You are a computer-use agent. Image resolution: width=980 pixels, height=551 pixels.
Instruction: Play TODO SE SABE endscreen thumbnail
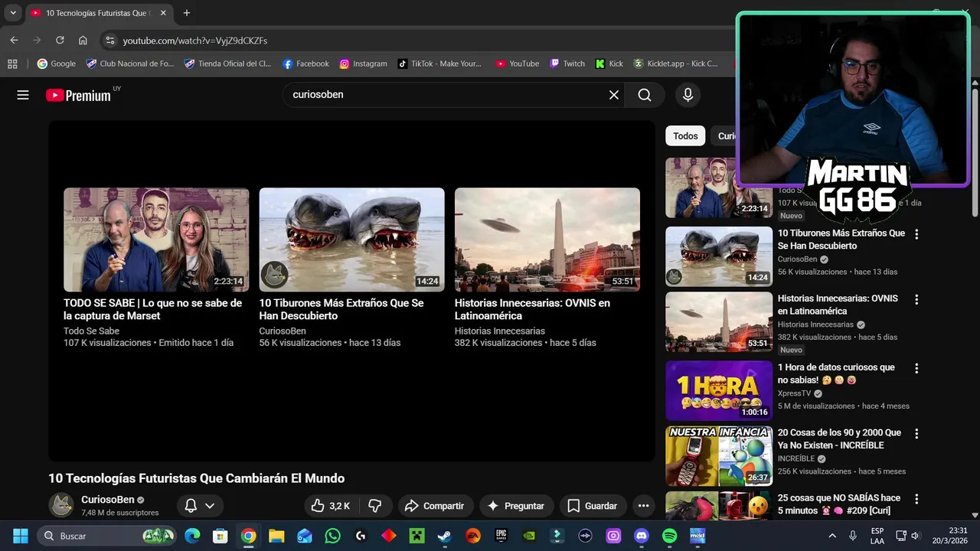156,240
